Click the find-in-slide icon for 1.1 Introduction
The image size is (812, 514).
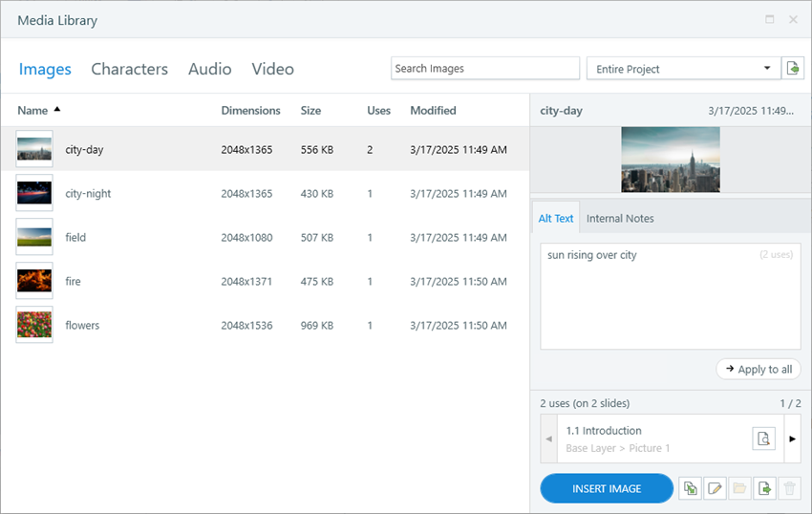point(762,439)
